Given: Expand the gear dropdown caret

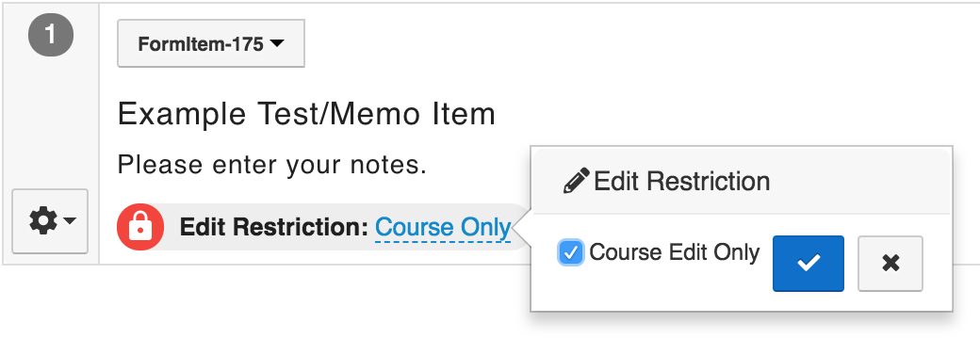Looking at the screenshot, I should 70,221.
